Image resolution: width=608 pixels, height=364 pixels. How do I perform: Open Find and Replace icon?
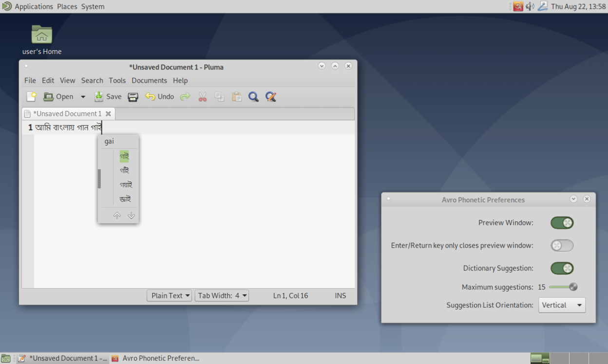[271, 97]
